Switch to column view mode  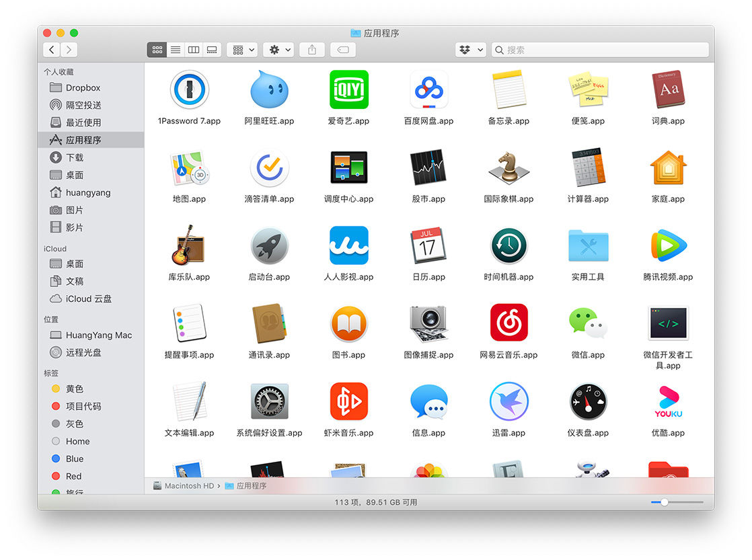[x=194, y=50]
